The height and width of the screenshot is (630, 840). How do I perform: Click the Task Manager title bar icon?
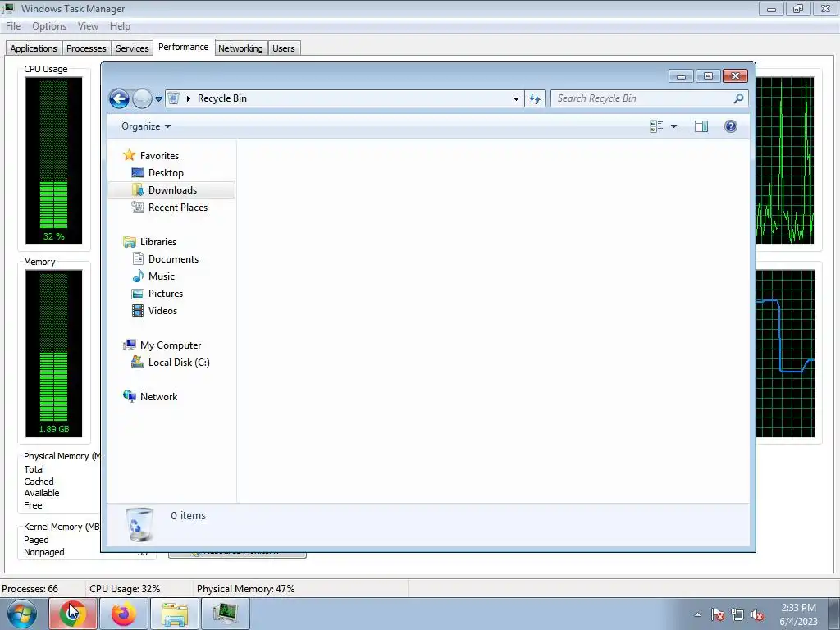point(9,8)
